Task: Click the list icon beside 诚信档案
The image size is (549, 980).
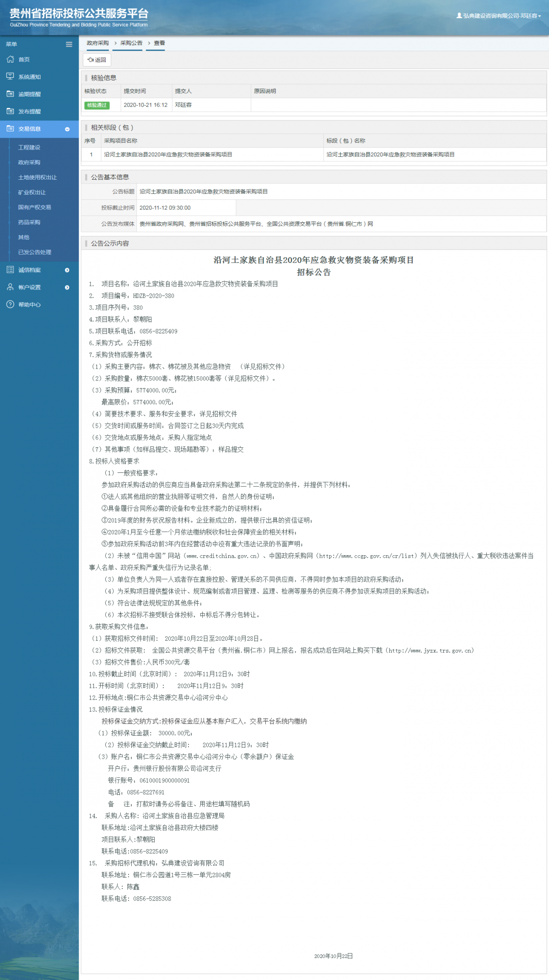Action: (10, 270)
